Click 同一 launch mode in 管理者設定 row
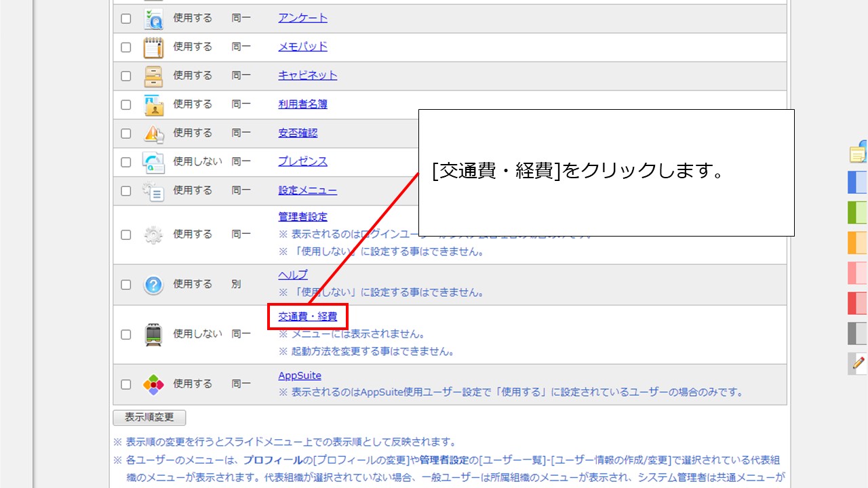868x488 pixels. point(241,234)
